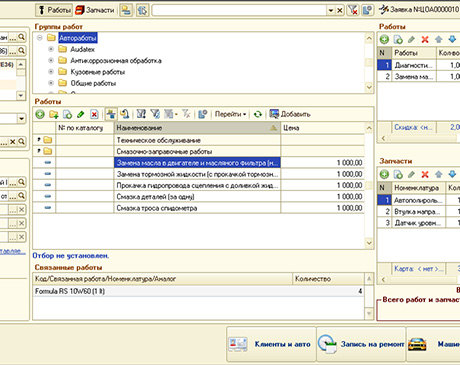Open filter history dropdown icon in Работы toolbar

[x=170, y=114]
